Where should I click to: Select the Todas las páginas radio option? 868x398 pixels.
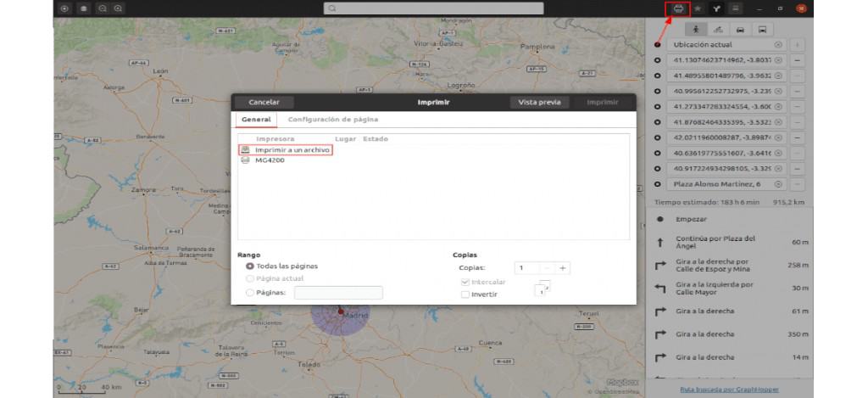click(250, 266)
